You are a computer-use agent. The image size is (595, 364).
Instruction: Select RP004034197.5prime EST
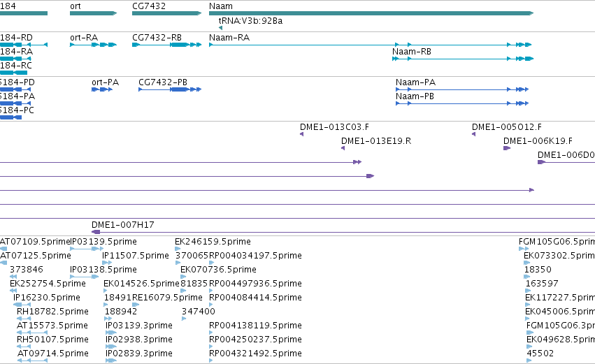click(255, 256)
